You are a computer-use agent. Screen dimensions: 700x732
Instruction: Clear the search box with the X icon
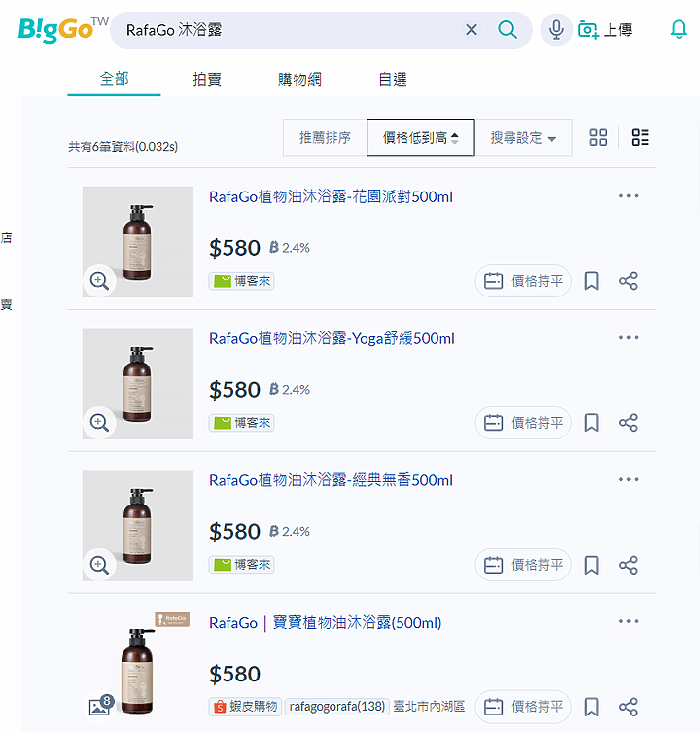472,30
